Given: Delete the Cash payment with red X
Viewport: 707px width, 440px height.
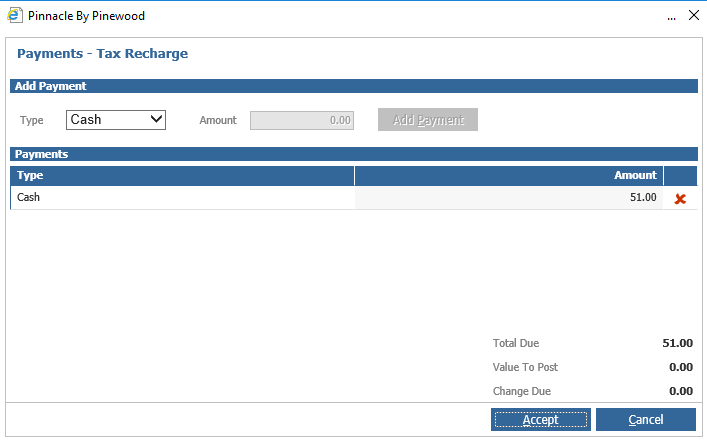Looking at the screenshot, I should coord(680,199).
